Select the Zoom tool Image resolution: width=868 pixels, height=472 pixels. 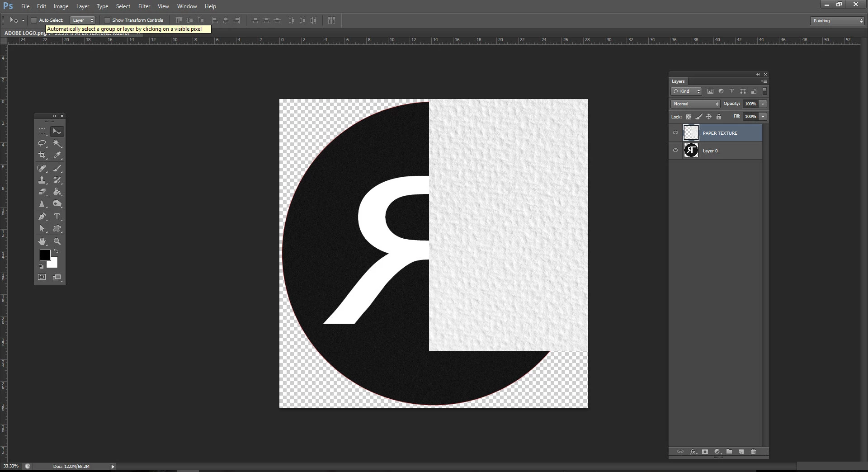[57, 241]
